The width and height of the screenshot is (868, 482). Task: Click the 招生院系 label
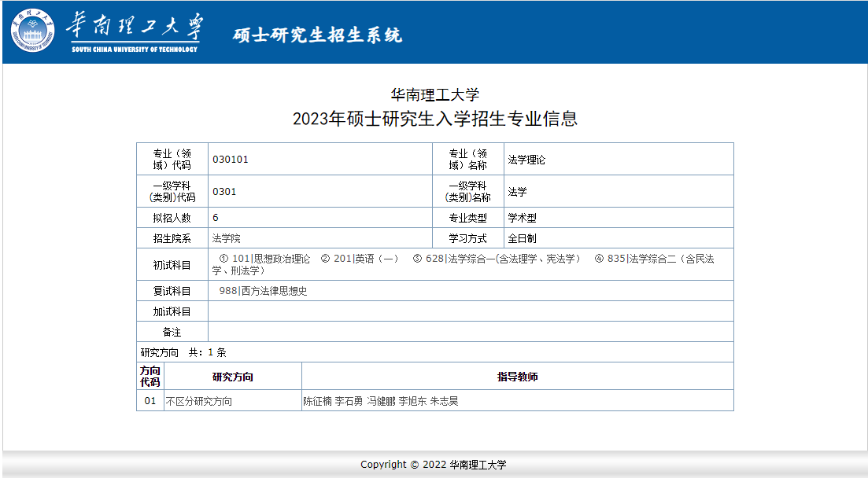tap(172, 238)
